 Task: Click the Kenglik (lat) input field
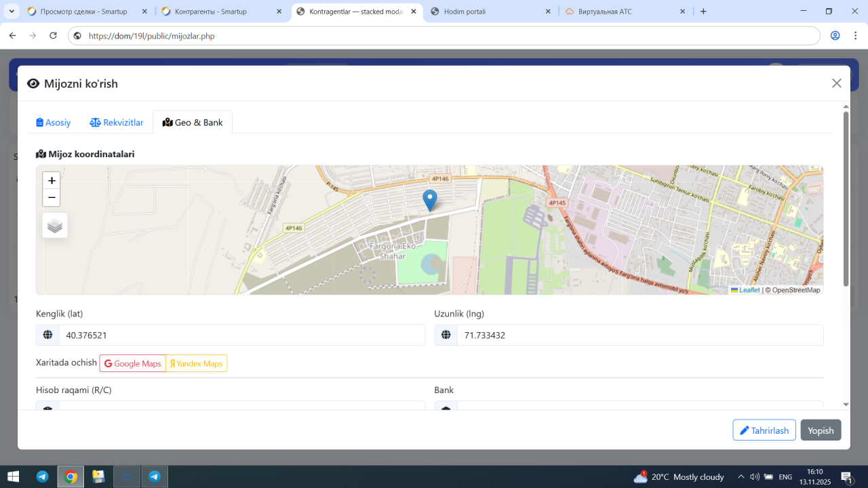pyautogui.click(x=242, y=335)
